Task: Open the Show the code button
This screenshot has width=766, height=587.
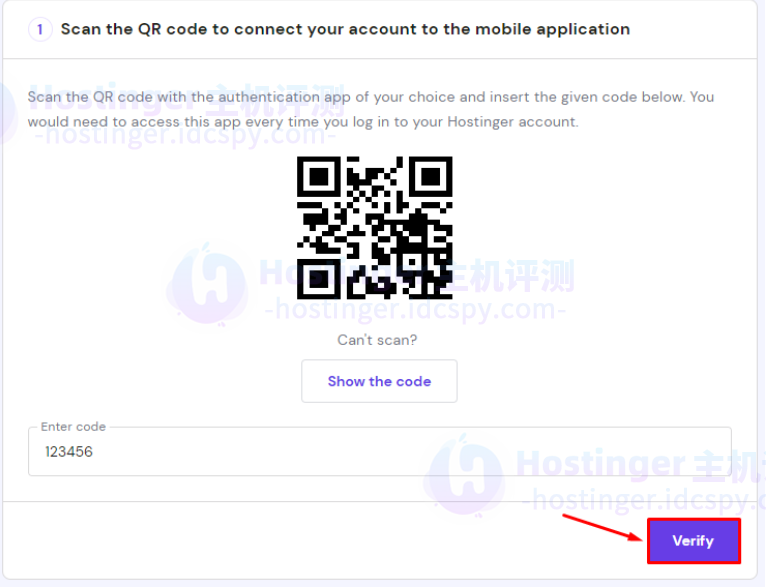Action: (x=379, y=381)
